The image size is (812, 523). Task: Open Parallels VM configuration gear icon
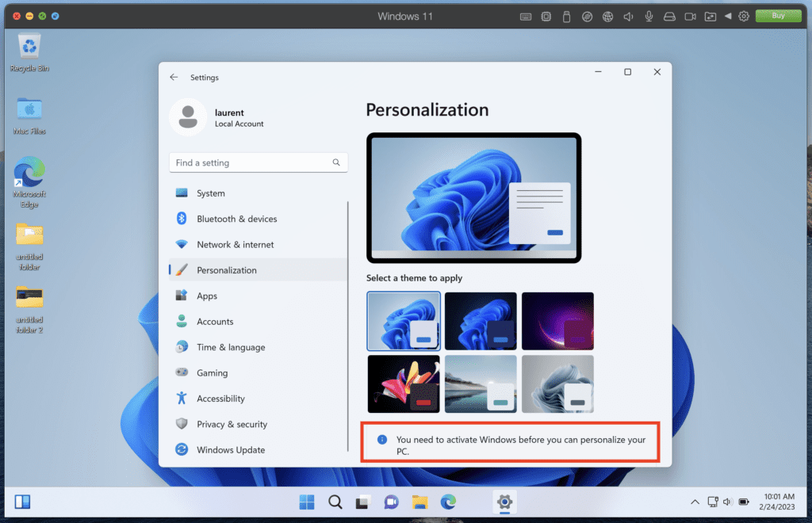coord(744,16)
